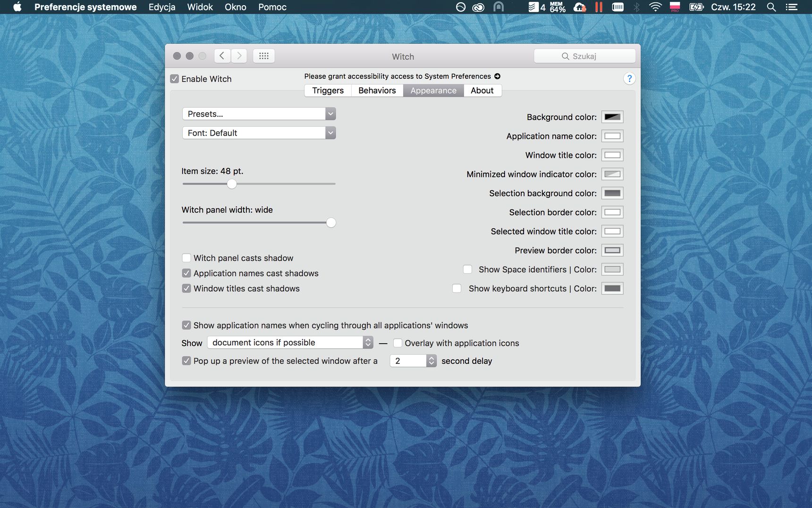Open the battery status icon

(696, 7)
